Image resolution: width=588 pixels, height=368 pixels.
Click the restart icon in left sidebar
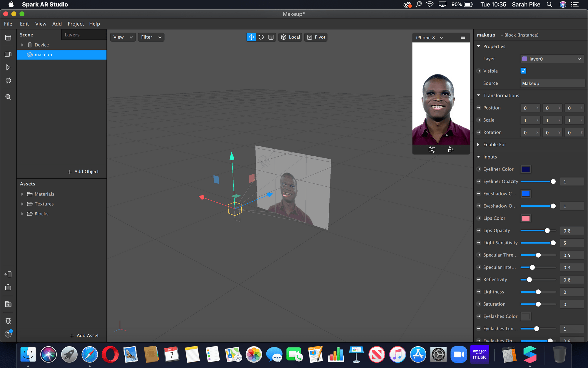(x=8, y=81)
